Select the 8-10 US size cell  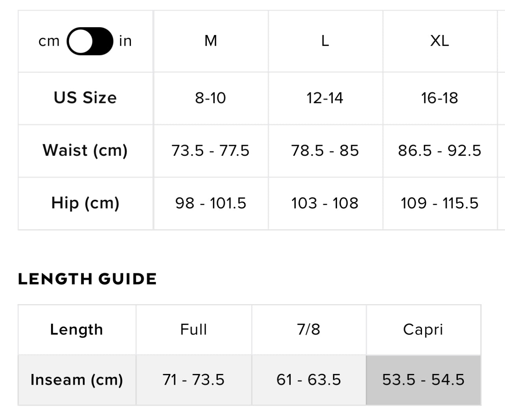click(x=211, y=98)
